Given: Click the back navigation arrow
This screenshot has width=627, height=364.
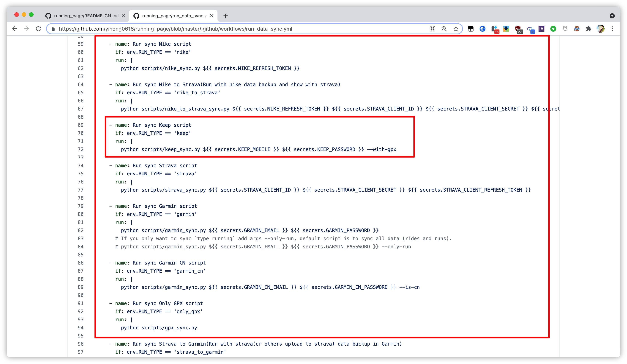Looking at the screenshot, I should [x=15, y=29].
